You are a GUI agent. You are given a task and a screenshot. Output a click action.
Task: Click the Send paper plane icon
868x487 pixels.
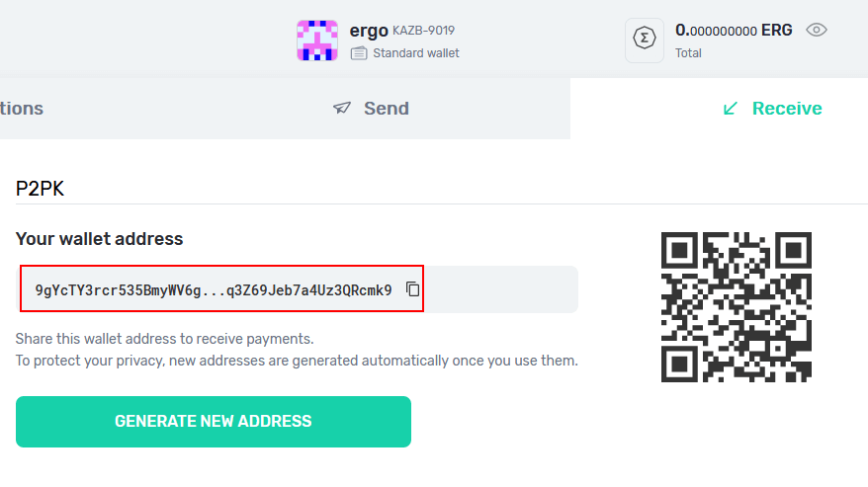click(x=342, y=108)
